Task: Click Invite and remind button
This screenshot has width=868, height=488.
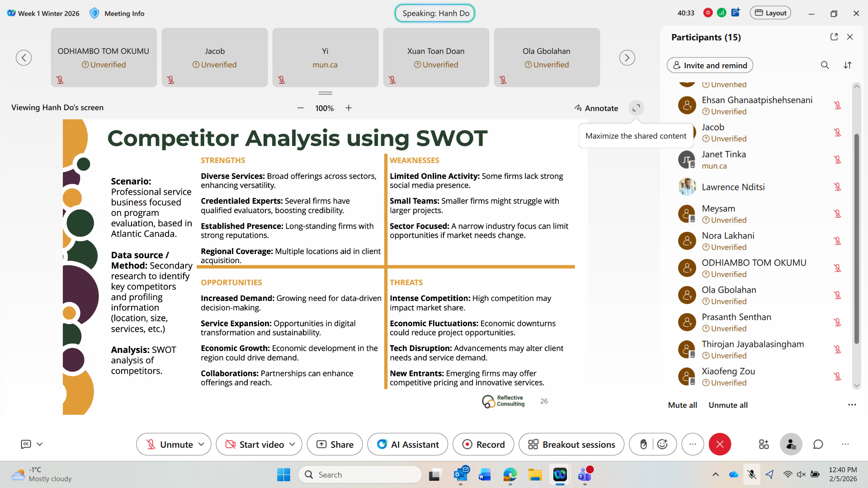Action: coord(709,66)
